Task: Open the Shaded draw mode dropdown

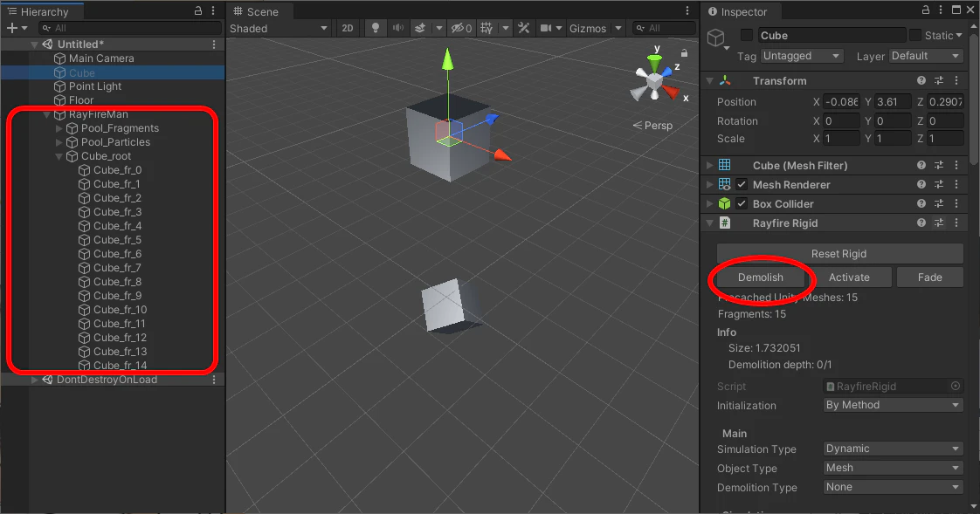Action: tap(278, 28)
